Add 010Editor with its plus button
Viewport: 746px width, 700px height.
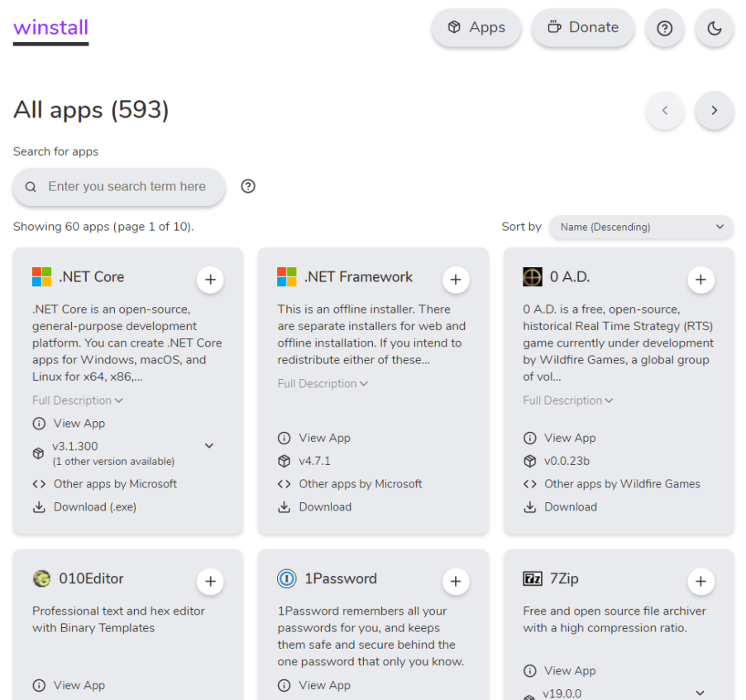[210, 581]
